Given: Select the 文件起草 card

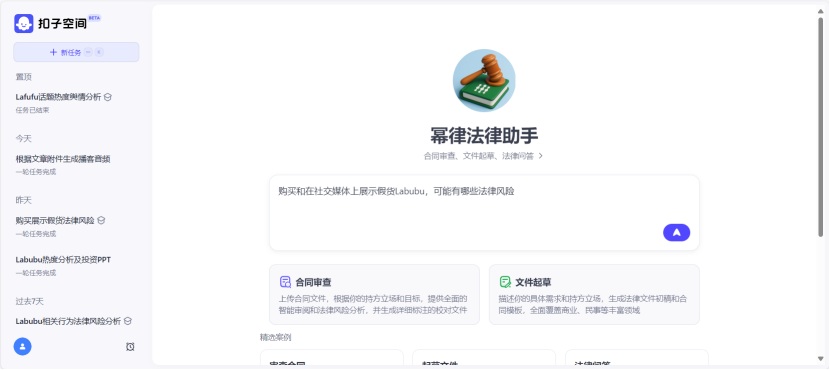Looking at the screenshot, I should coord(594,294).
